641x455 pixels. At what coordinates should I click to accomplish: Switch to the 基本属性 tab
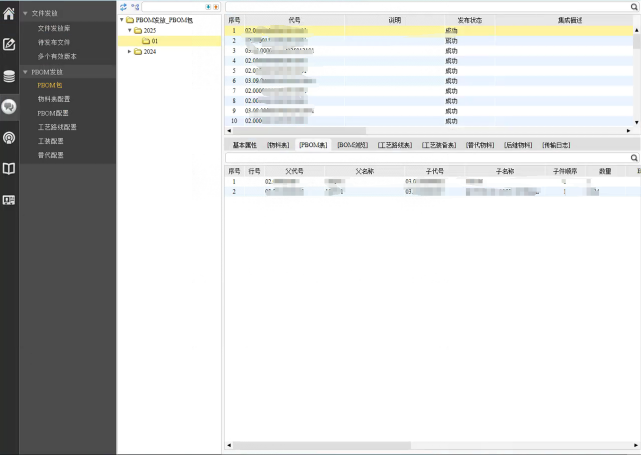point(244,145)
